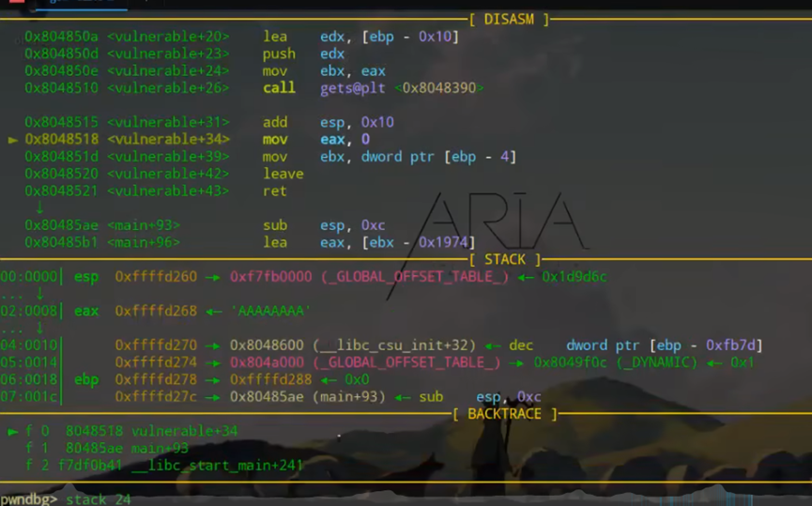This screenshot has height=506, width=812.
Task: Click the green arrow beside backtrace frame f 0
Action: (12, 431)
